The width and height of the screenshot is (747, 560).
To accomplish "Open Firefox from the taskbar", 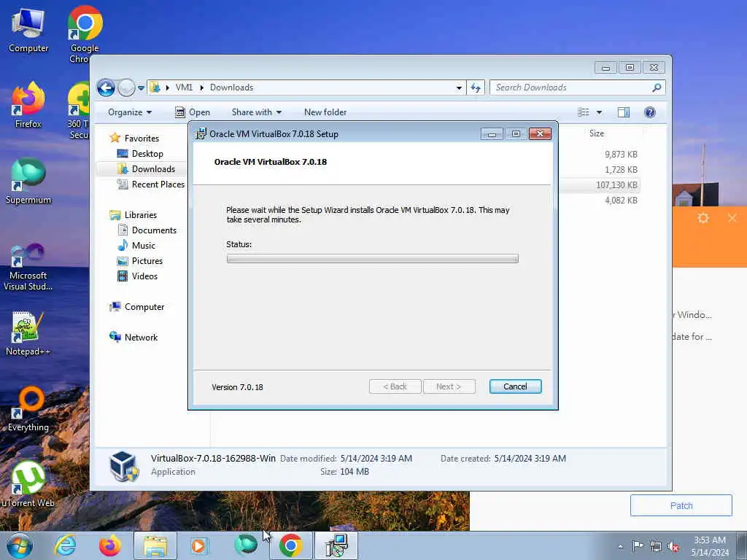I will pyautogui.click(x=109, y=545).
